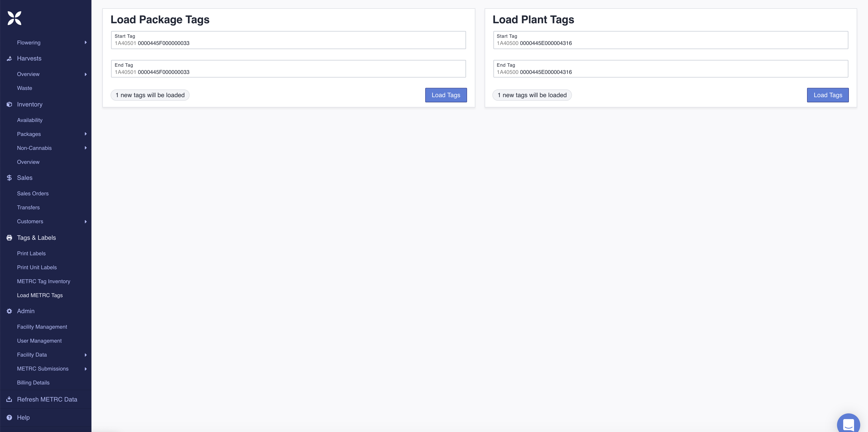
Task: Expand the Customers submenu arrow
Action: pos(86,222)
